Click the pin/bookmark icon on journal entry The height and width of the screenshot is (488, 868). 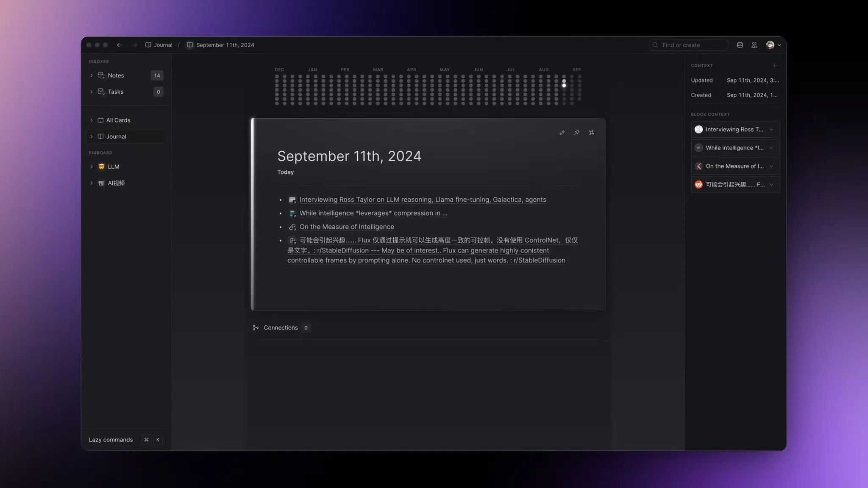tap(576, 132)
